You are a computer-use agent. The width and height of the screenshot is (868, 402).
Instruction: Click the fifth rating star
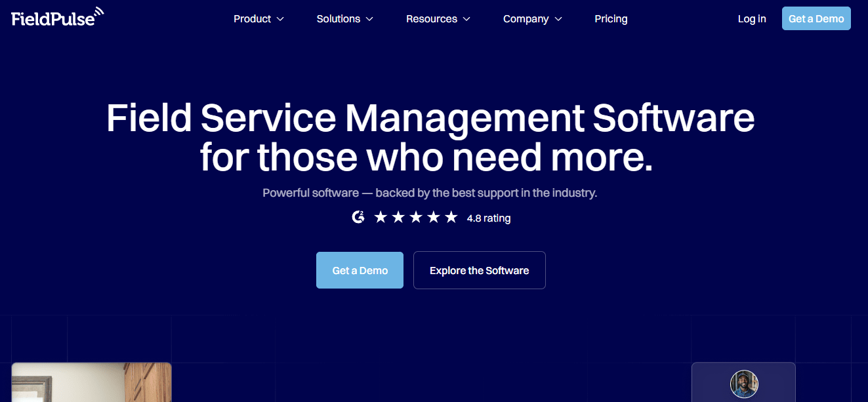(451, 217)
